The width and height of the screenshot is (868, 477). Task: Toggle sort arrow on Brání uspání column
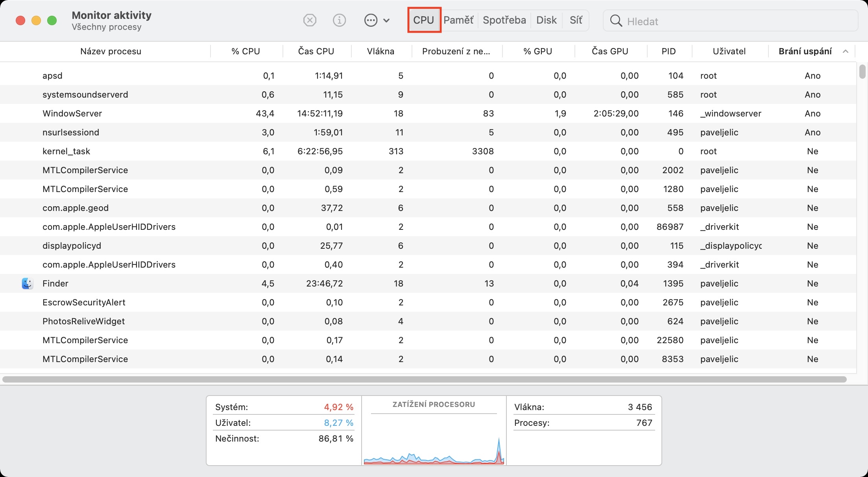(845, 52)
